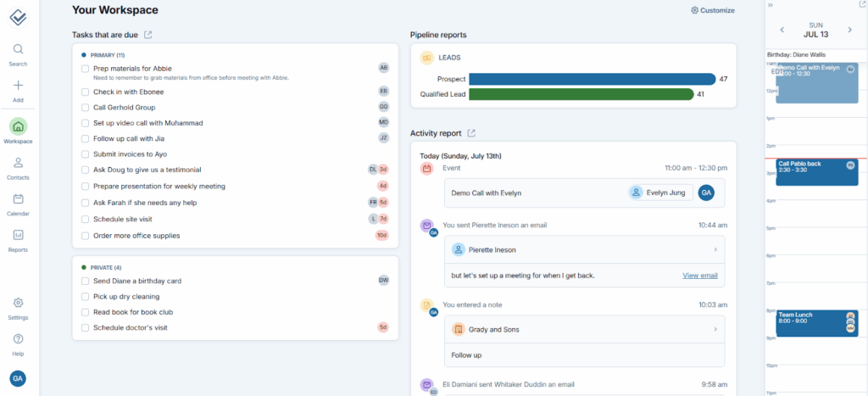Click the Customize button
The image size is (868, 396).
point(712,10)
